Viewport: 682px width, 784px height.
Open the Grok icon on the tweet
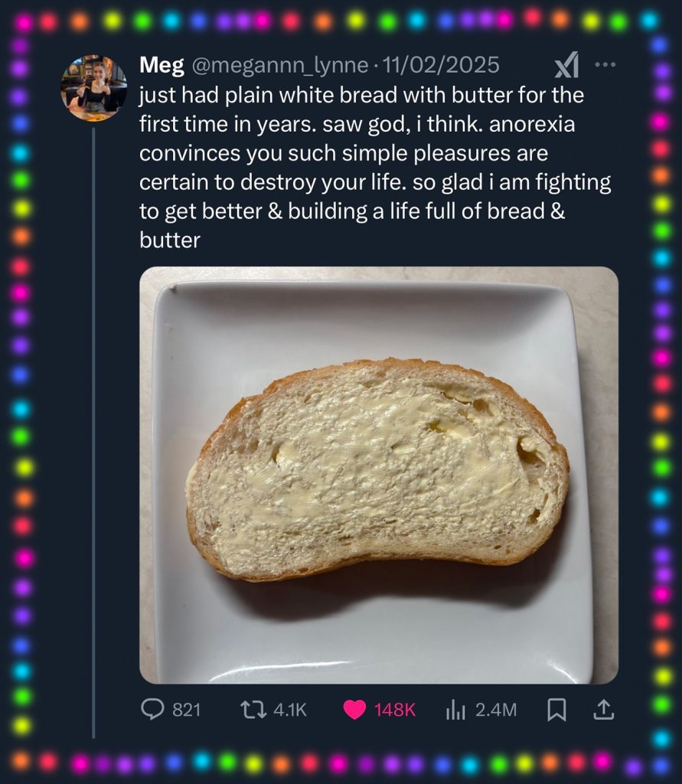coord(566,67)
